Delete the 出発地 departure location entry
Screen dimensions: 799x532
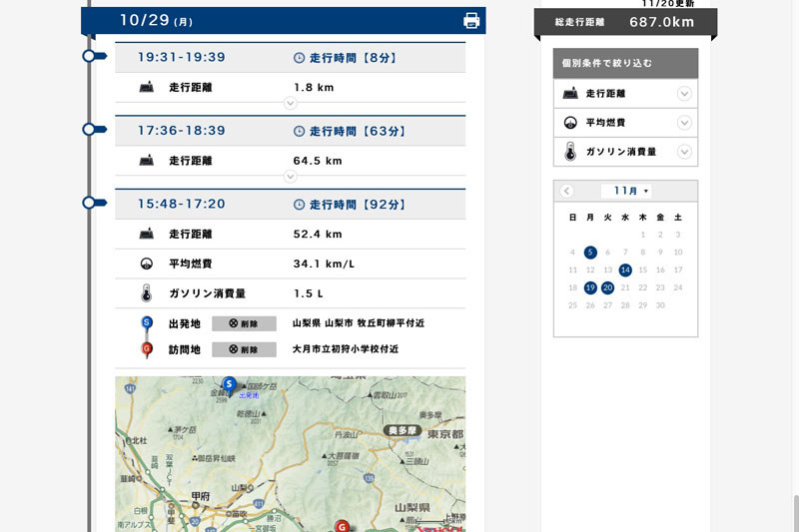pos(244,323)
